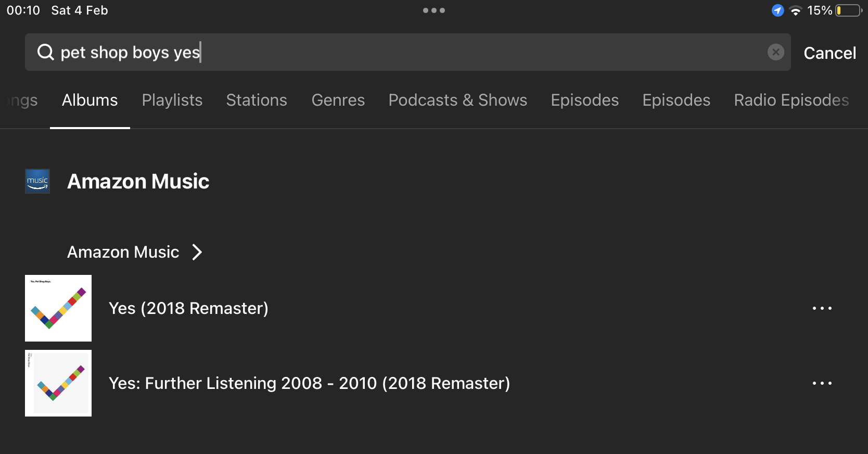Viewport: 868px width, 454px height.
Task: Expand Amazon Music results with the chevron
Action: (x=197, y=252)
